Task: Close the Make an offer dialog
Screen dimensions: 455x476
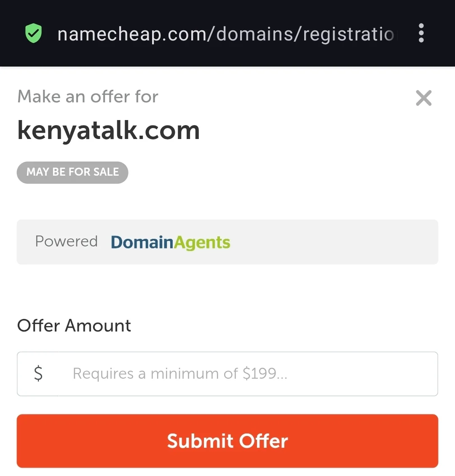Action: coord(423,98)
